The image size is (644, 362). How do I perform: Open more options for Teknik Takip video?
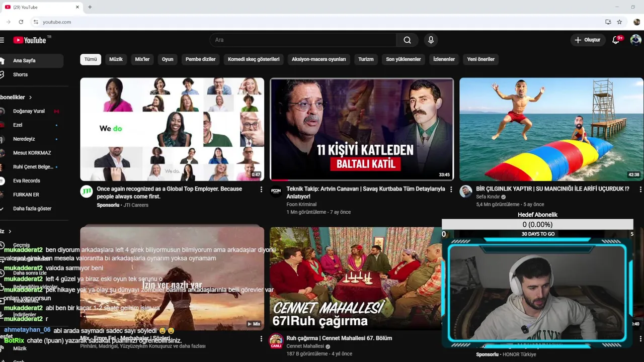[x=451, y=190]
